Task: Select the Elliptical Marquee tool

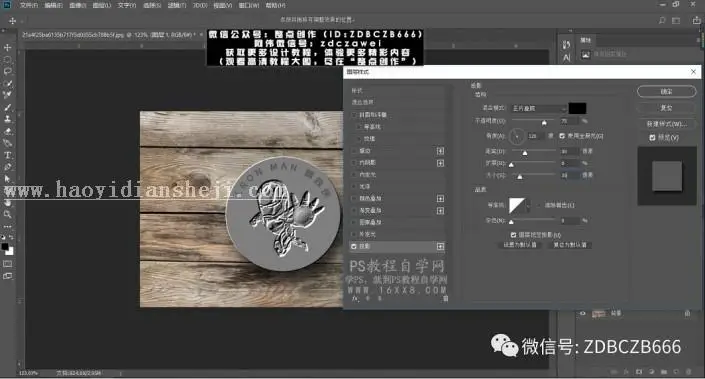Action: click(8, 59)
